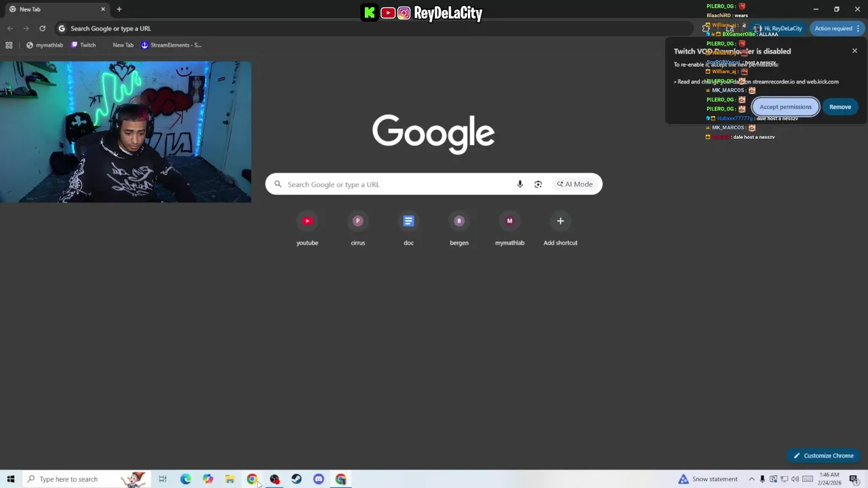Open the Twitch bookmark
The height and width of the screenshot is (488, 868).
[x=83, y=45]
